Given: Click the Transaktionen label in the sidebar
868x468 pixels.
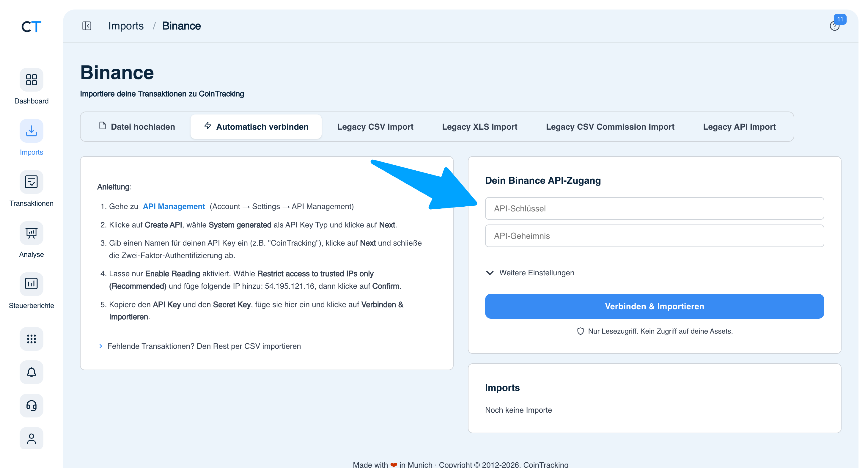Looking at the screenshot, I should (31, 203).
